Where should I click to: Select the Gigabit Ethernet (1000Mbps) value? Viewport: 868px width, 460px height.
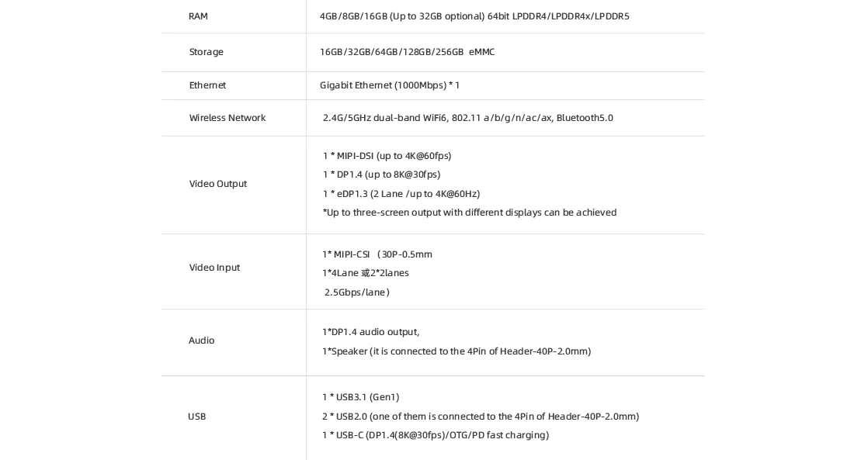389,85
